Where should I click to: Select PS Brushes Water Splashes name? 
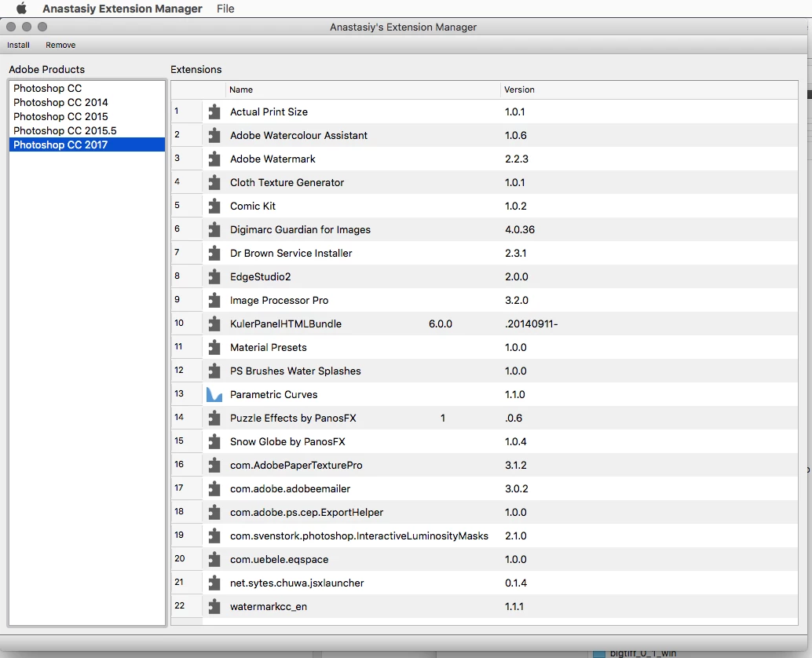295,371
